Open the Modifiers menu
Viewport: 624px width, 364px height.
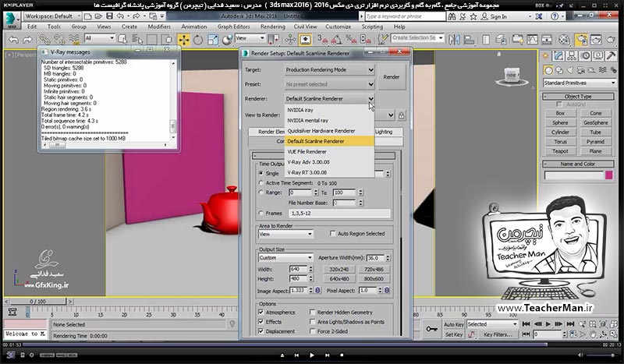tap(159, 27)
